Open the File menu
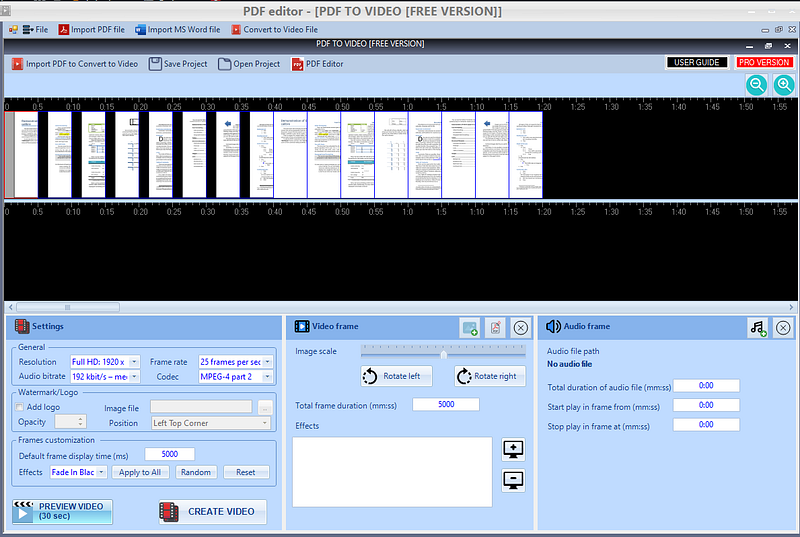The image size is (800, 537). pos(35,30)
